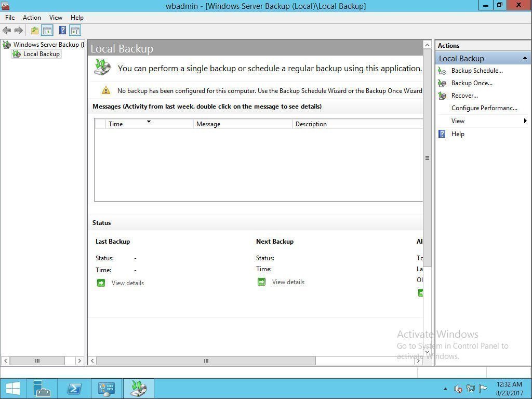Expand the View submenu arrow in Actions
The width and height of the screenshot is (532, 399).
(525, 121)
